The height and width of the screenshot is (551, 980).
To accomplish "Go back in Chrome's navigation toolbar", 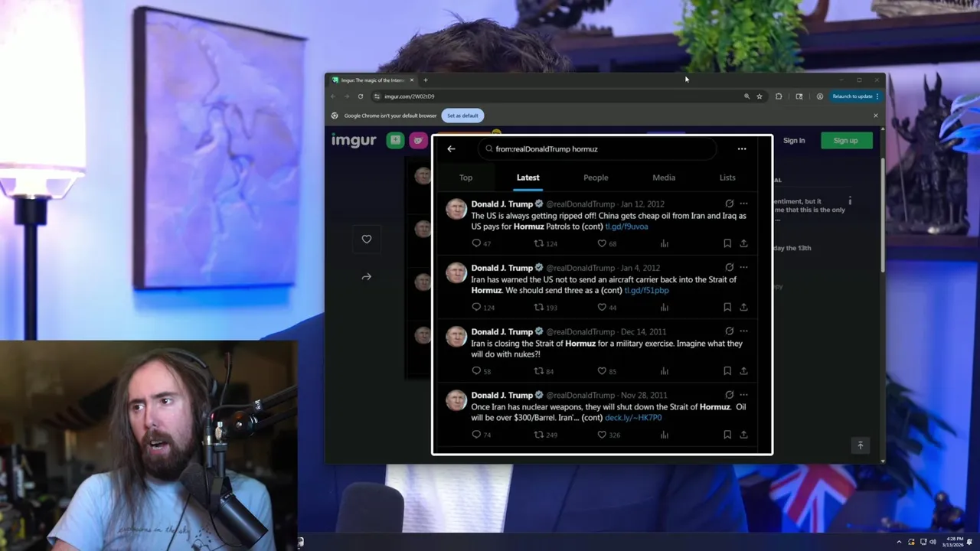I will [x=333, y=96].
